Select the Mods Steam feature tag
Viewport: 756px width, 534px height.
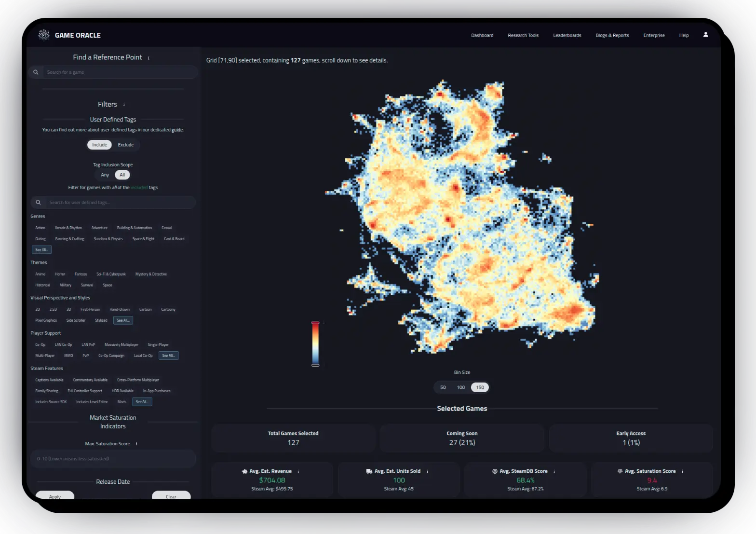[122, 402]
